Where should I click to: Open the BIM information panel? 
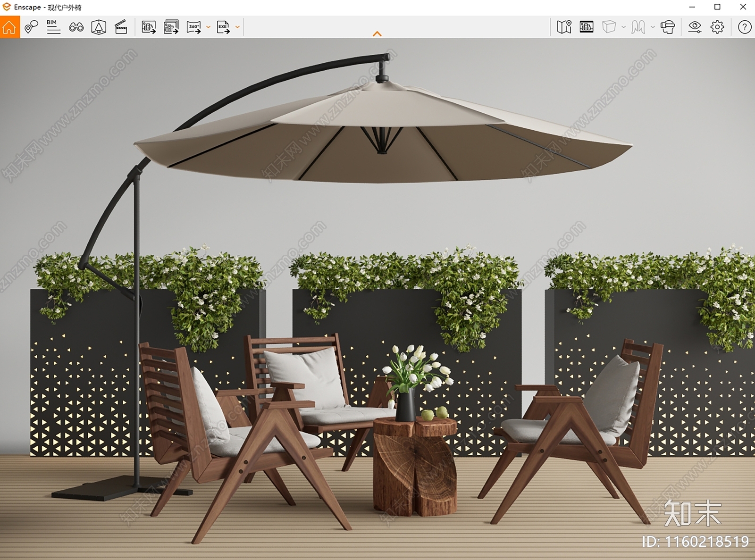(53, 27)
